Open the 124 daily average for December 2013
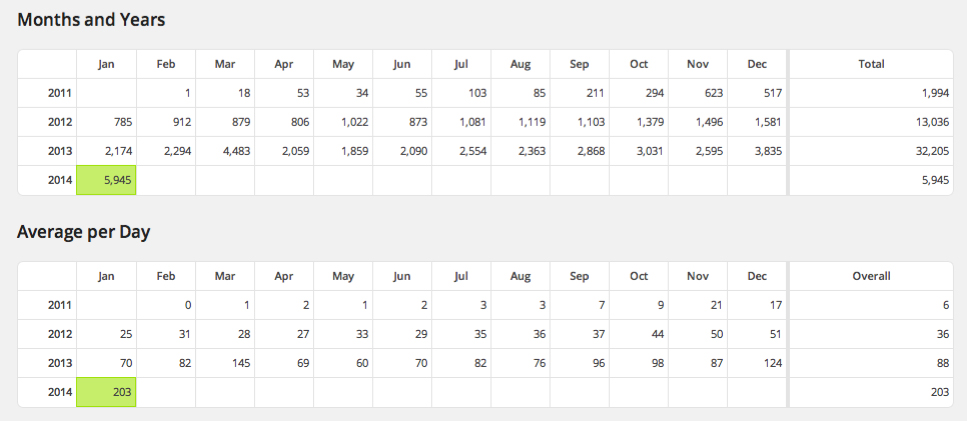The width and height of the screenshot is (967, 421). point(759,363)
